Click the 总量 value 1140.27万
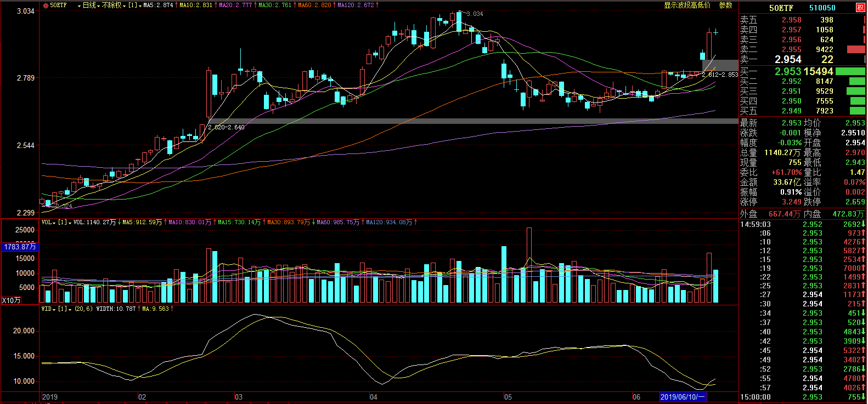Viewport: 868px width, 404px height. pos(782,152)
